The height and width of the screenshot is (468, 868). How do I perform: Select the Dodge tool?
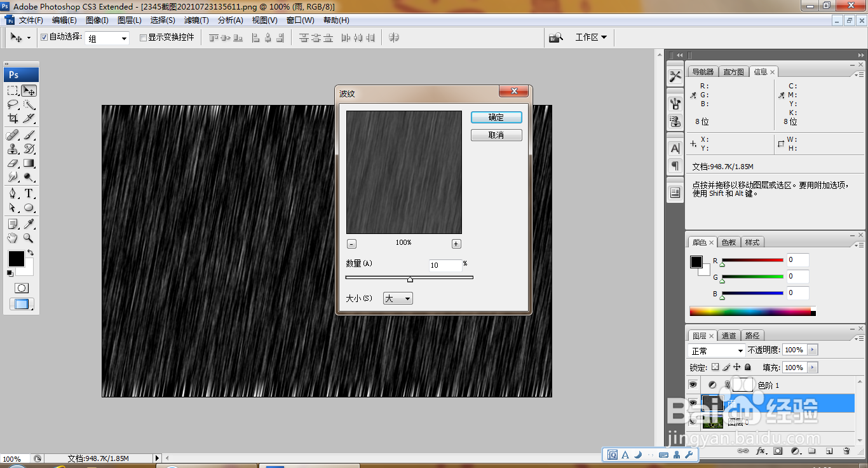(29, 177)
